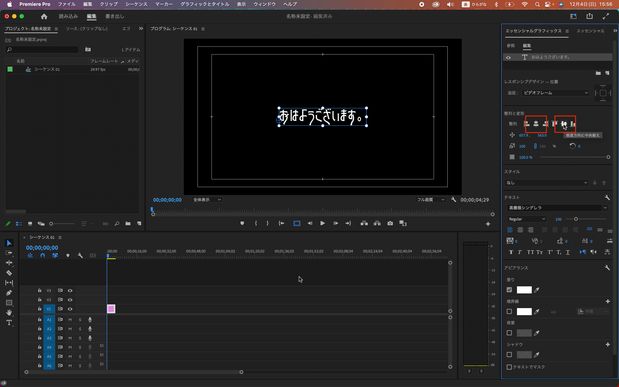
Task: Select the Slip tool
Action: coord(9,283)
